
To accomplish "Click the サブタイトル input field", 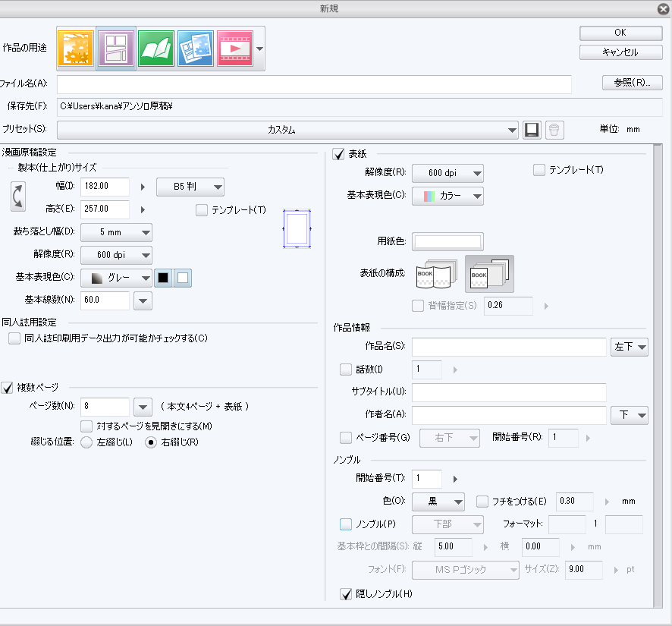I will [509, 392].
